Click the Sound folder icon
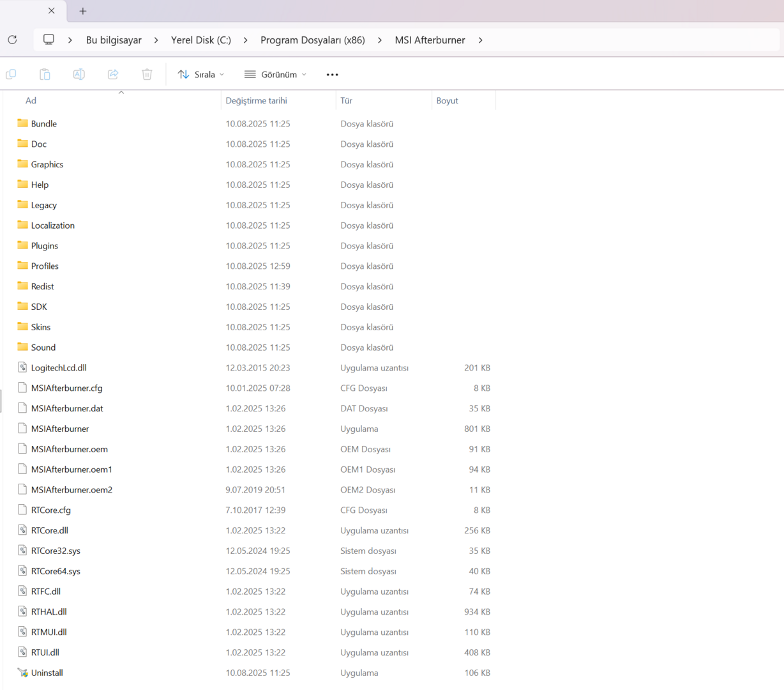The width and height of the screenshot is (784, 690). coord(22,346)
